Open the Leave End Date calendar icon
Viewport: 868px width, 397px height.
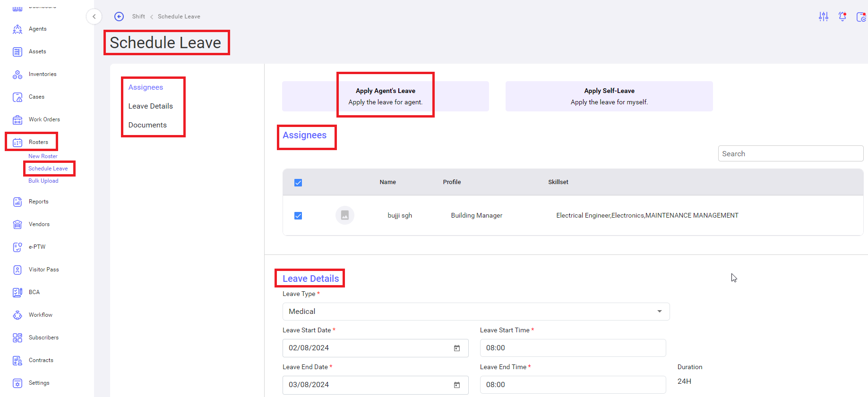tap(457, 385)
